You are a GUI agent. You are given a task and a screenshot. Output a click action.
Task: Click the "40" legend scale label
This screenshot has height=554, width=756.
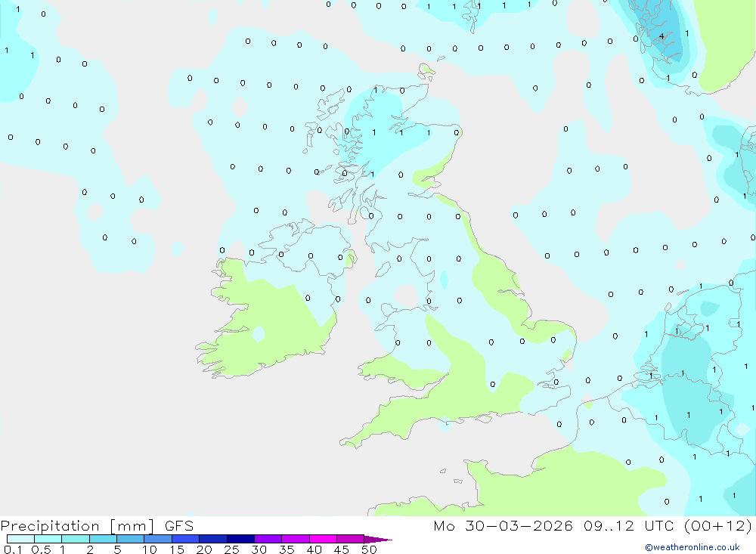pos(314,549)
